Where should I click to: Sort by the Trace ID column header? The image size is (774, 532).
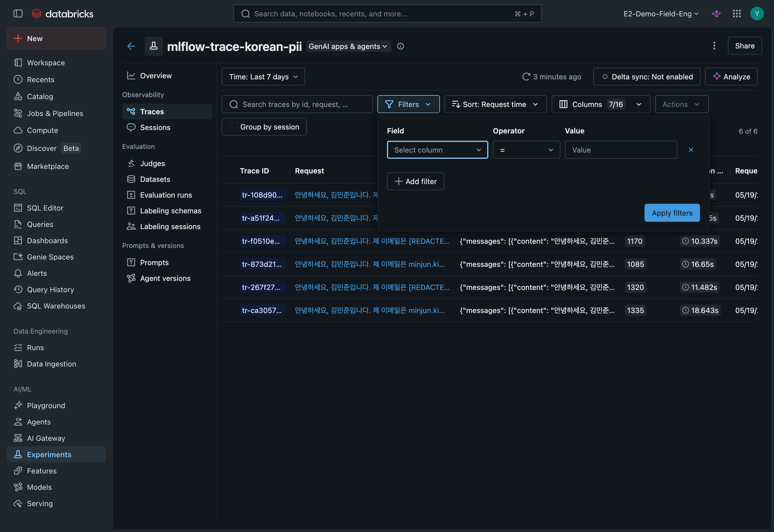click(x=254, y=171)
